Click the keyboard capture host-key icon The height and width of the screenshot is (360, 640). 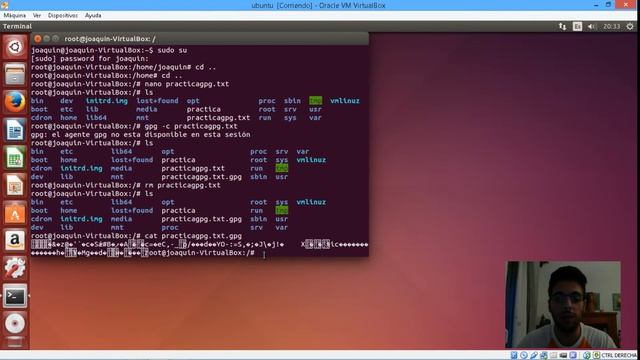pyautogui.click(x=596, y=356)
